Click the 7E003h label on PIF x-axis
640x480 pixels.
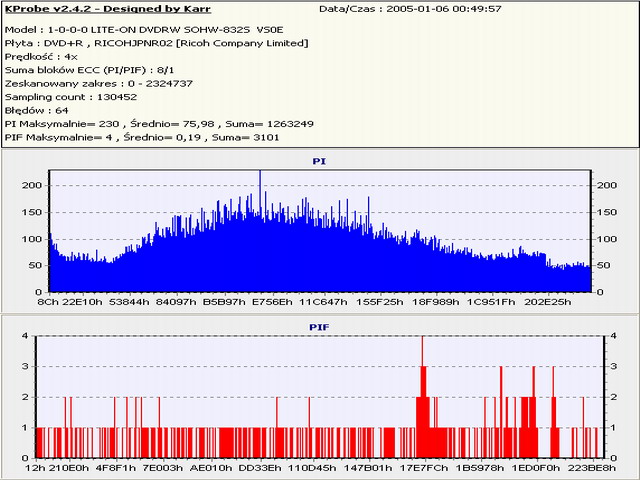tap(163, 468)
